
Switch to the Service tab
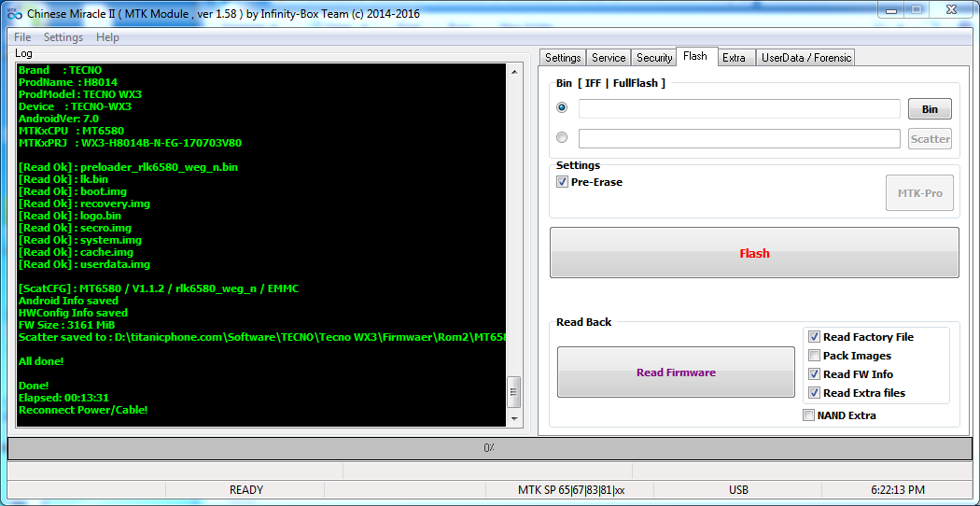pos(609,58)
